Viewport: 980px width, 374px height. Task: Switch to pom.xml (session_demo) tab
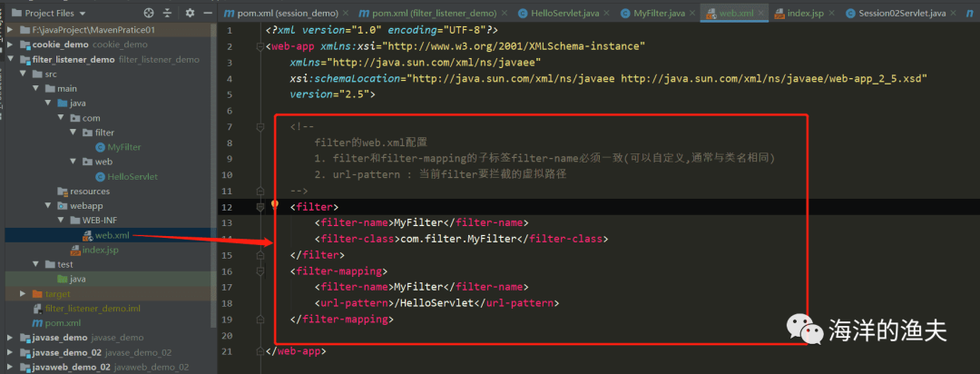[285, 13]
